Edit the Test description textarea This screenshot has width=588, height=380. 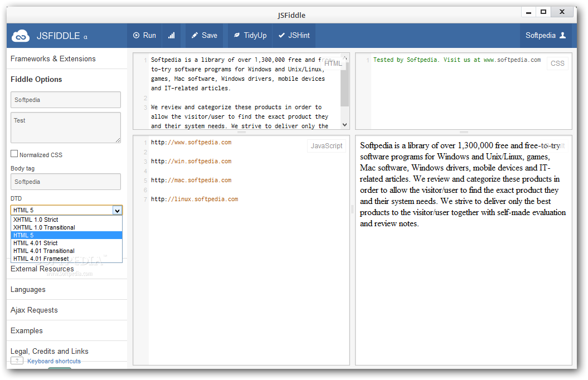(x=66, y=128)
